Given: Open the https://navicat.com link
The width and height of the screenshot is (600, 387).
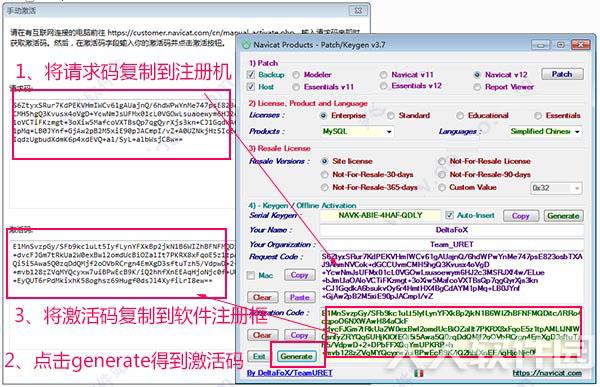Looking at the screenshot, I should 547,372.
